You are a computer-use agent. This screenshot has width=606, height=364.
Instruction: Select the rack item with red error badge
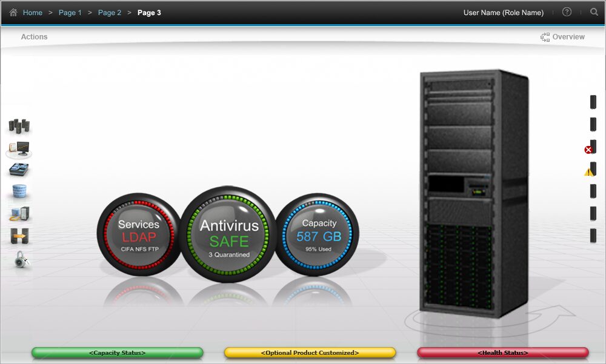(592, 147)
